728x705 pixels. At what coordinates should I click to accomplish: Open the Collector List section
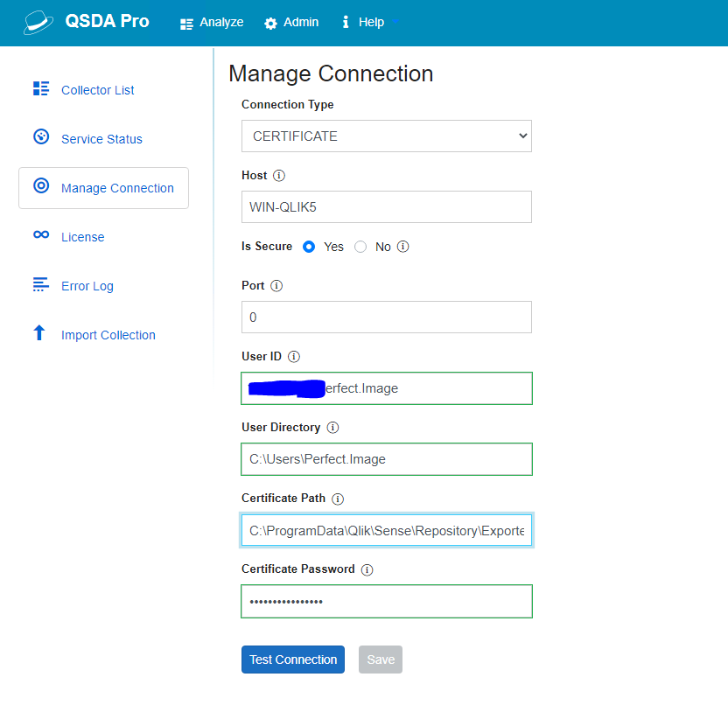pyautogui.click(x=40, y=89)
